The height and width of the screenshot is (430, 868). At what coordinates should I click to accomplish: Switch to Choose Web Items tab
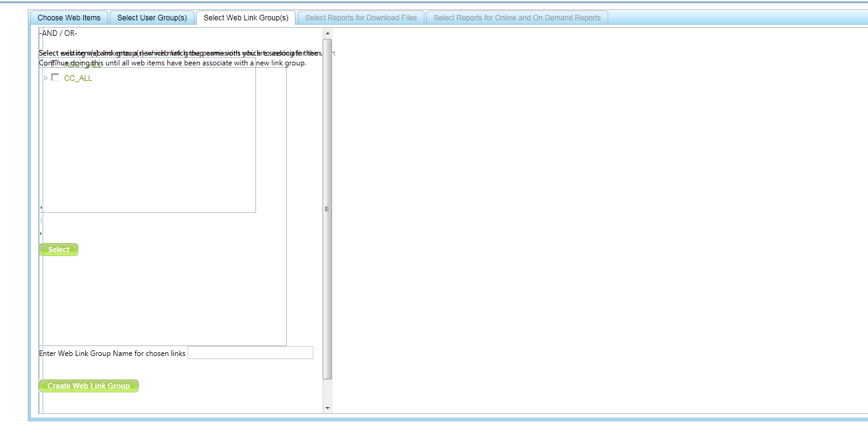coord(69,18)
